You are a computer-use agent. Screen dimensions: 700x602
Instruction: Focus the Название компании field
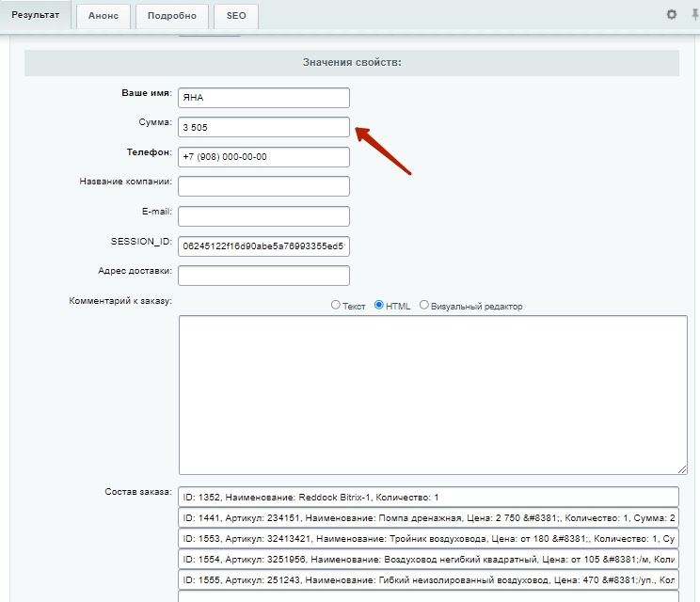click(x=263, y=186)
